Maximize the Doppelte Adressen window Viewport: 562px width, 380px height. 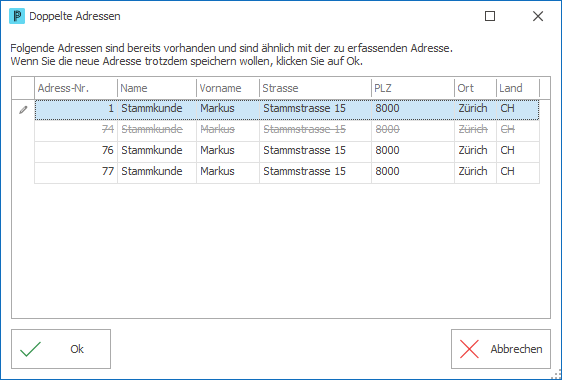point(490,16)
